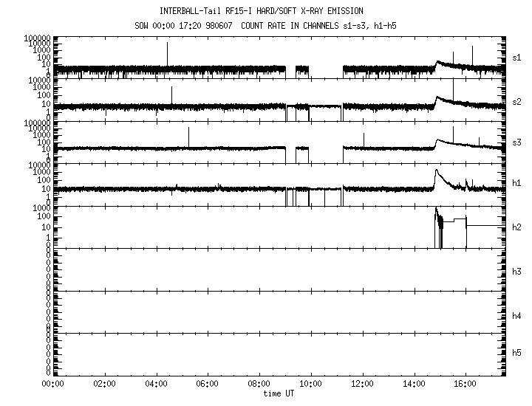Click the INTERBALL-Tail RF15-I plot title
The width and height of the screenshot is (532, 406).
pos(266,11)
